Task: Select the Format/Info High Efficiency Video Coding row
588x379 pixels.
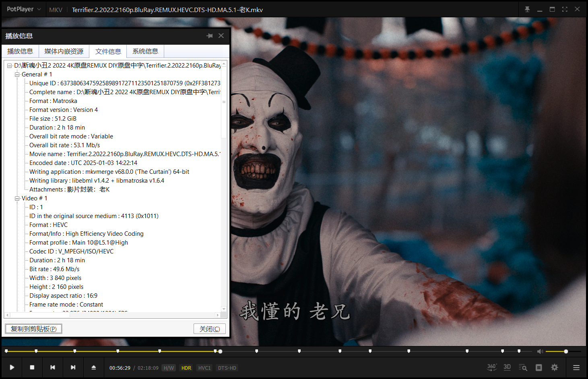Action: click(x=86, y=234)
